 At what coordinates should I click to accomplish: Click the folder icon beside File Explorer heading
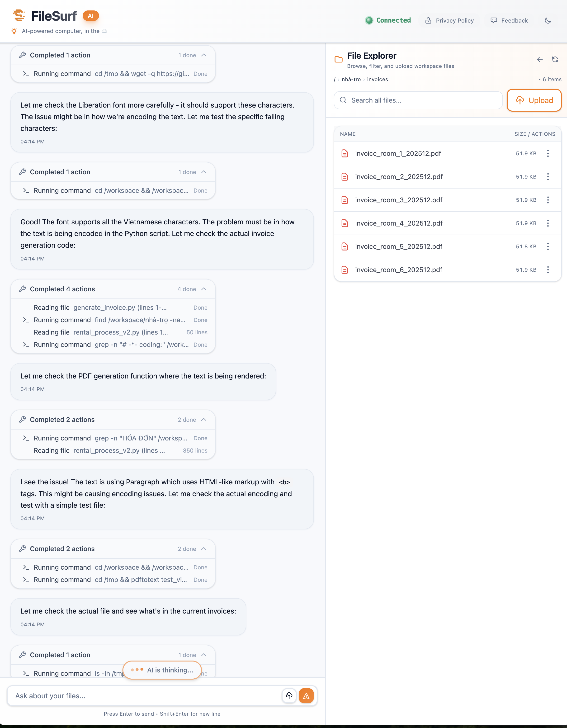click(339, 59)
